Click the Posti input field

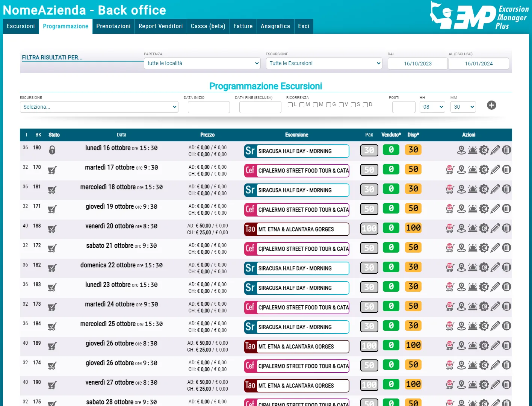click(404, 107)
